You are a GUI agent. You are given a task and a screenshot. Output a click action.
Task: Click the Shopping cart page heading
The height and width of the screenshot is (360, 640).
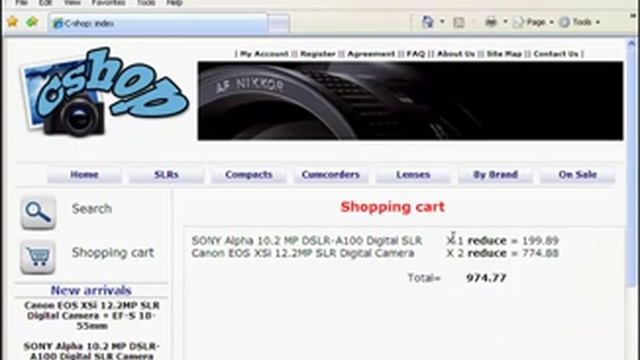click(x=393, y=207)
